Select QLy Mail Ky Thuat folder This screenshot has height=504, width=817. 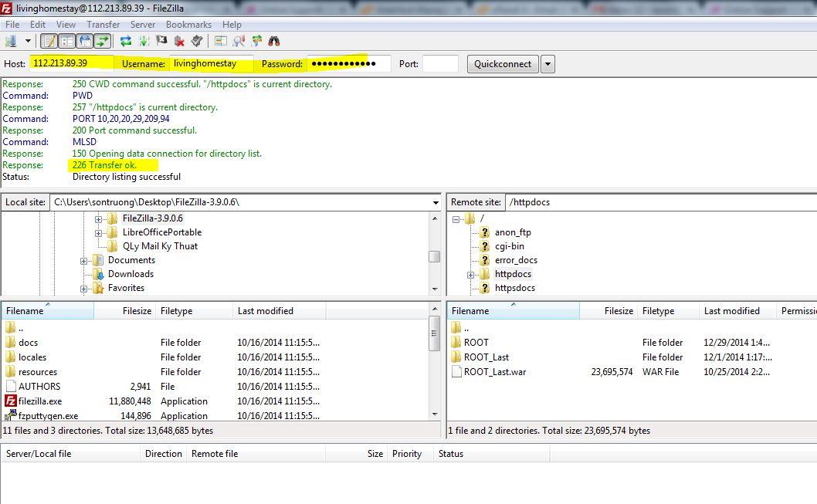pyautogui.click(x=160, y=246)
